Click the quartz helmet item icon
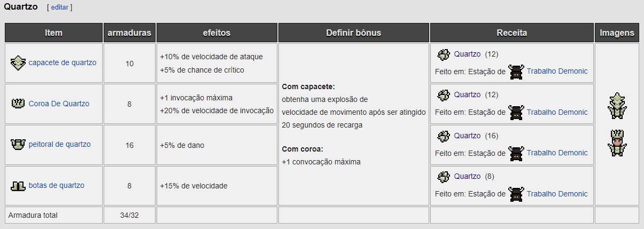Viewport: 644px width, 229px height. pos(18,62)
